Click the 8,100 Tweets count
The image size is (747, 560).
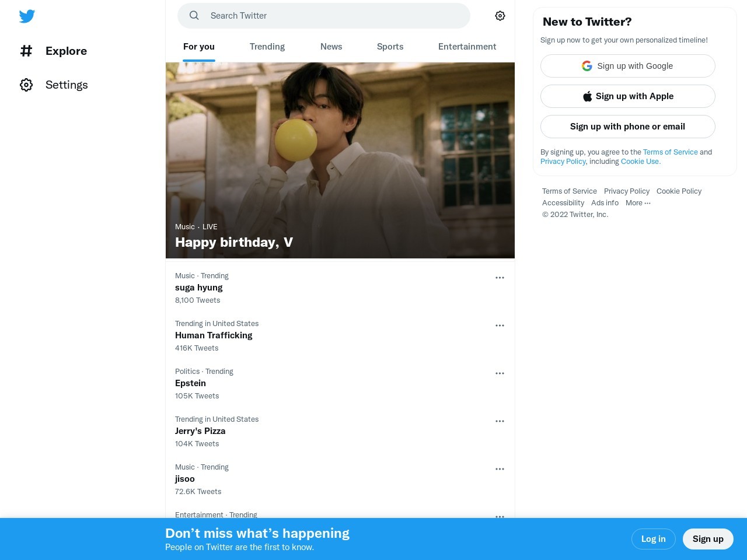tap(198, 300)
